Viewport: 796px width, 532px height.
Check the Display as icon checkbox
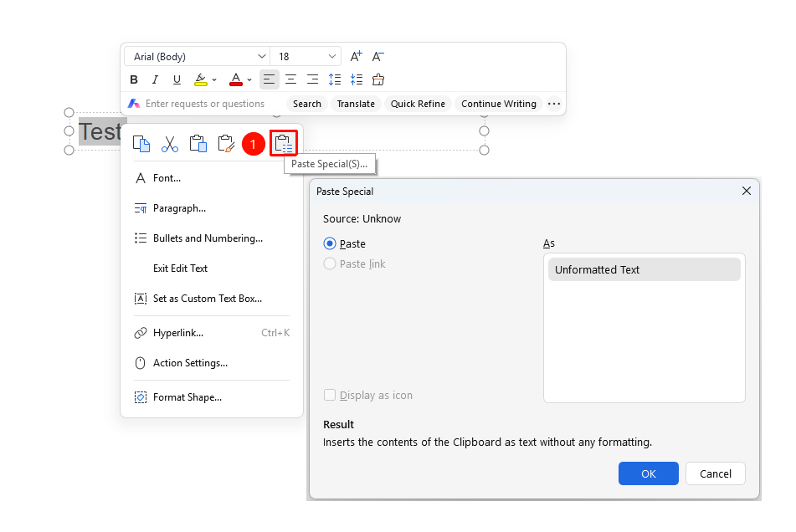[330, 395]
